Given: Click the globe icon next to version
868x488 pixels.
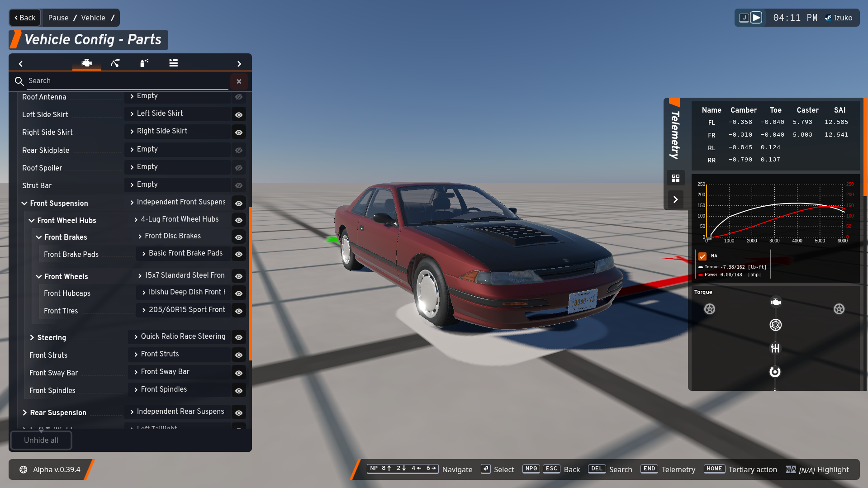Looking at the screenshot, I should click(24, 469).
